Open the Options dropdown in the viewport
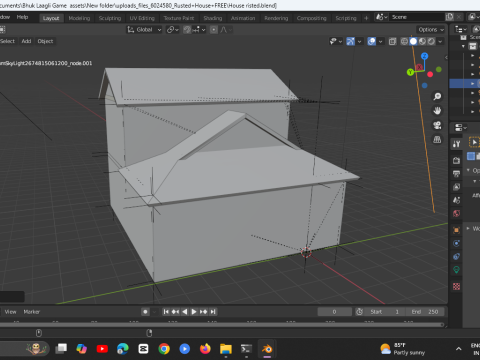 coord(431,30)
